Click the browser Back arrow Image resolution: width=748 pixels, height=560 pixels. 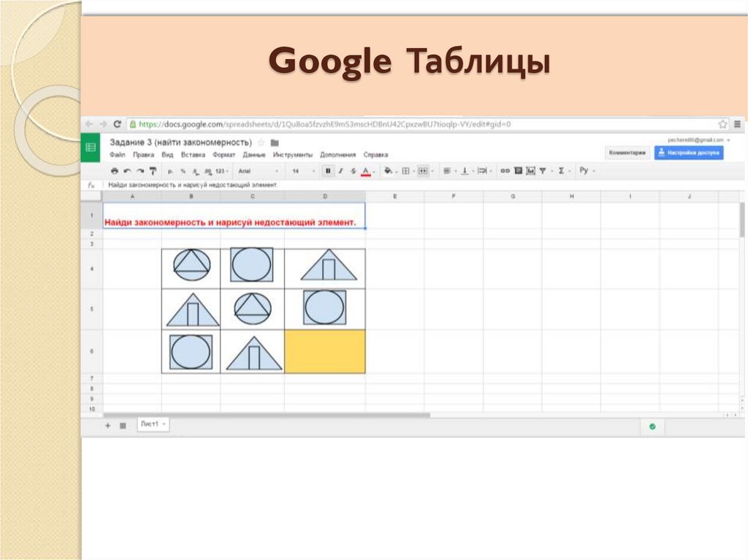89,124
